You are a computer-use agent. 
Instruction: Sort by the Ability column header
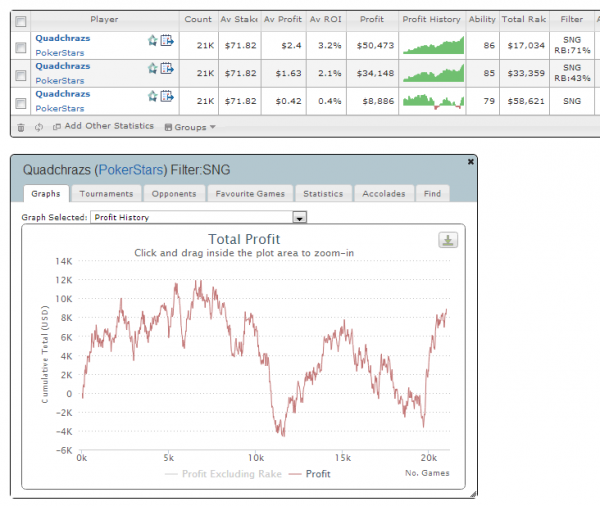[482, 20]
